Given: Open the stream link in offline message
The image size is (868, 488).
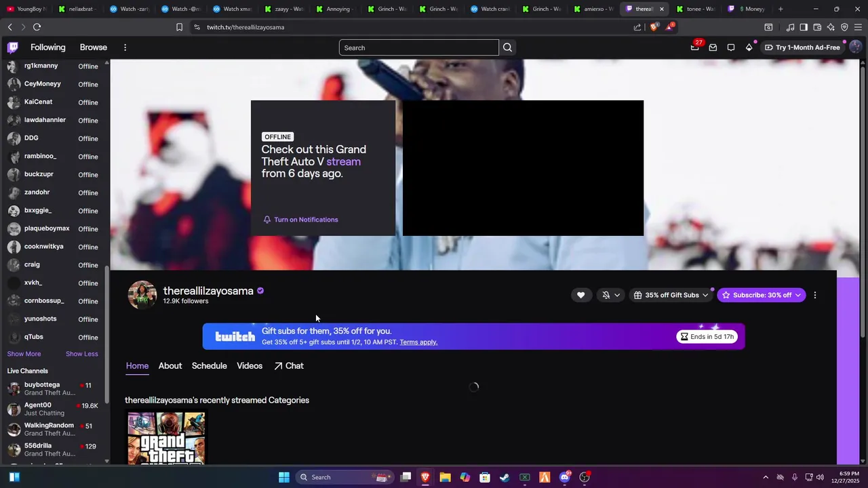Looking at the screenshot, I should click(343, 161).
